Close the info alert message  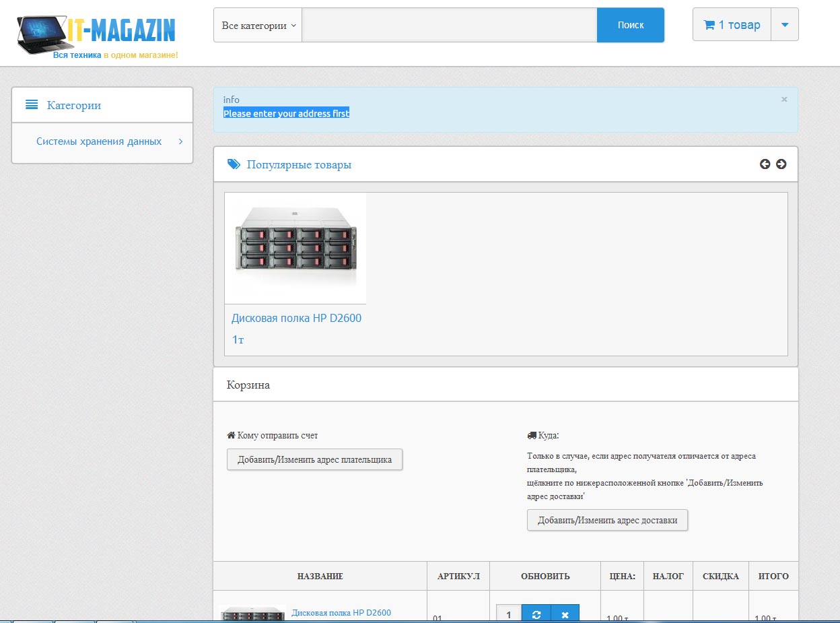point(784,99)
